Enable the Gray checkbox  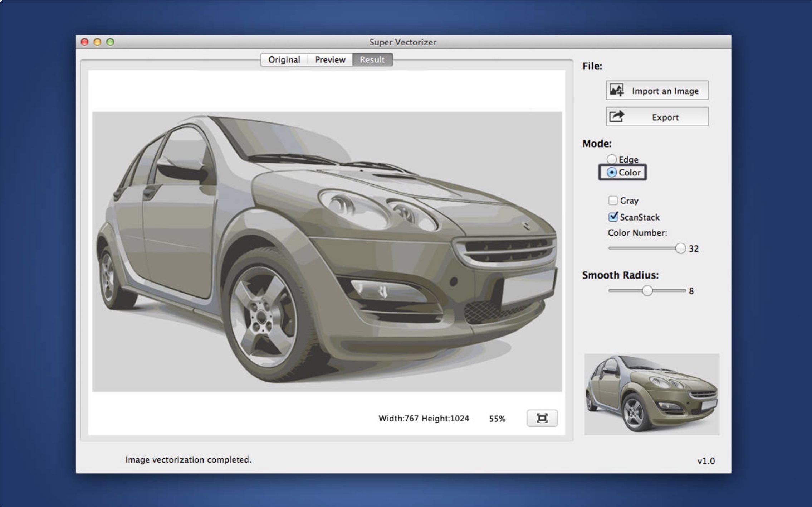(x=613, y=200)
